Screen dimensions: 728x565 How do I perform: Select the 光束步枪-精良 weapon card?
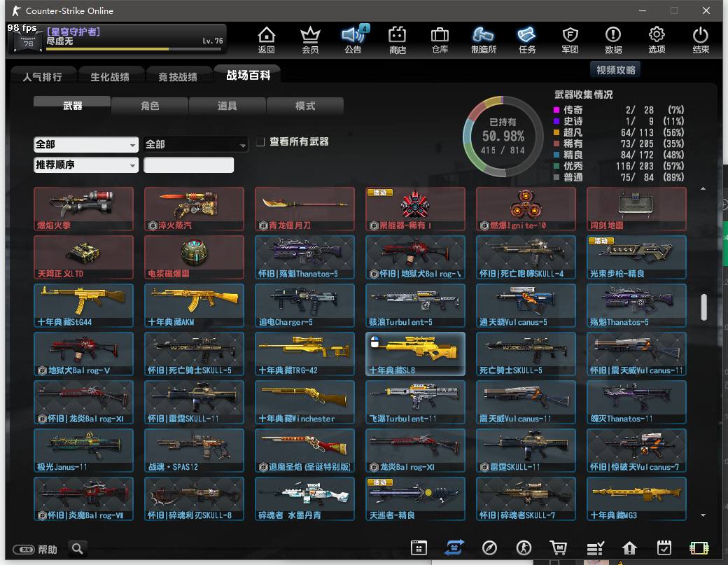[636, 257]
